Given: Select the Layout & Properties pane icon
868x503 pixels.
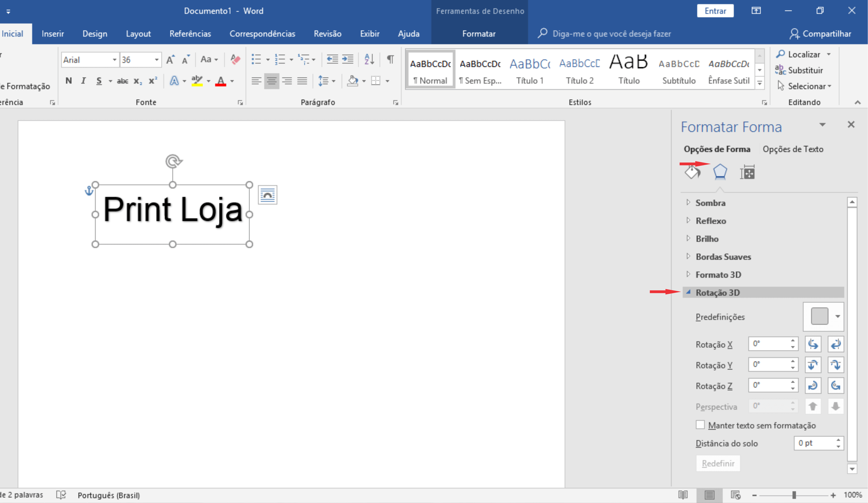Looking at the screenshot, I should pos(747,172).
